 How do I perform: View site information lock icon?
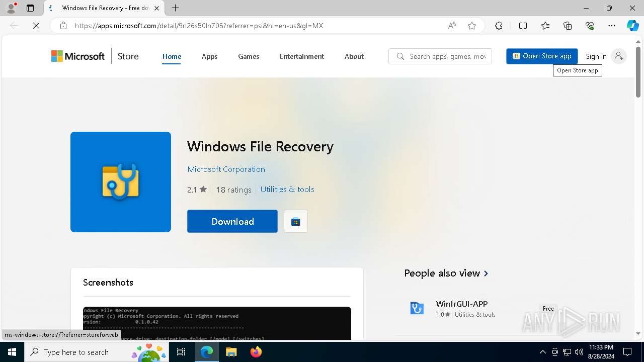(63, 26)
